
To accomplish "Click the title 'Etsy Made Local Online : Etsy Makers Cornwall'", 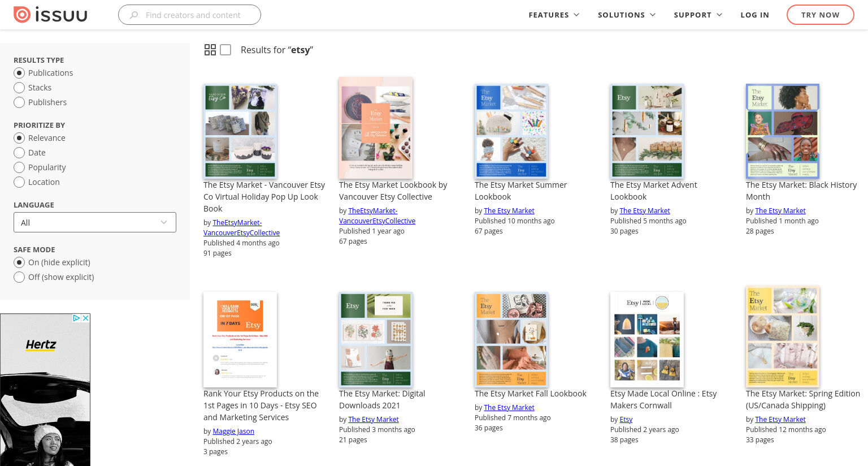I will (x=663, y=399).
